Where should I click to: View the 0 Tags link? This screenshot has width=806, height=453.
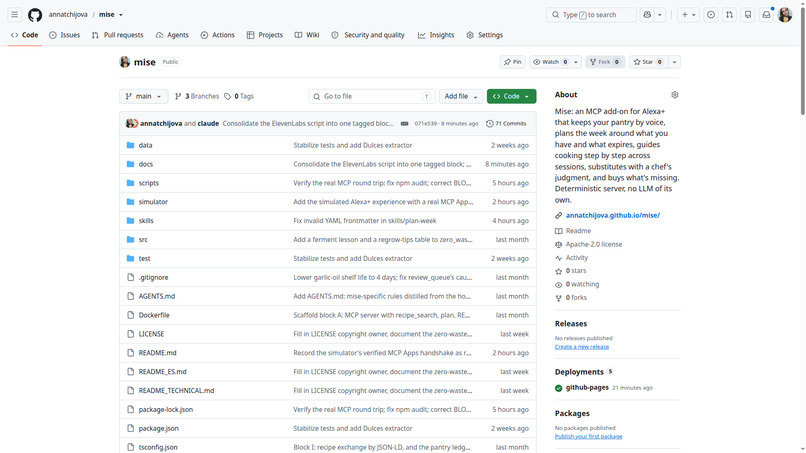click(240, 96)
